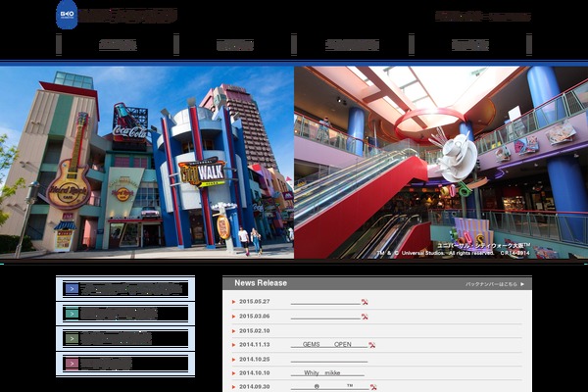Click the olive green arrow icon sidebar button
This screenshot has height=392, width=588.
tap(72, 339)
